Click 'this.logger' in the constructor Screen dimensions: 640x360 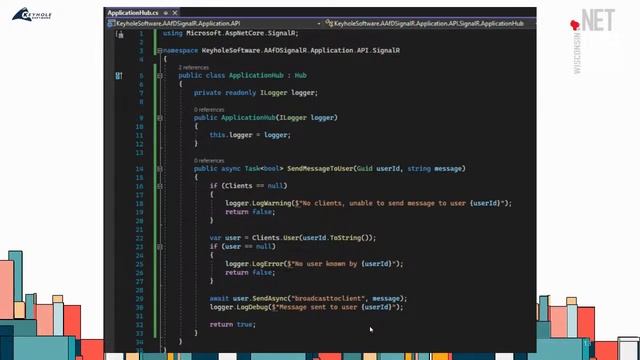tap(231, 135)
